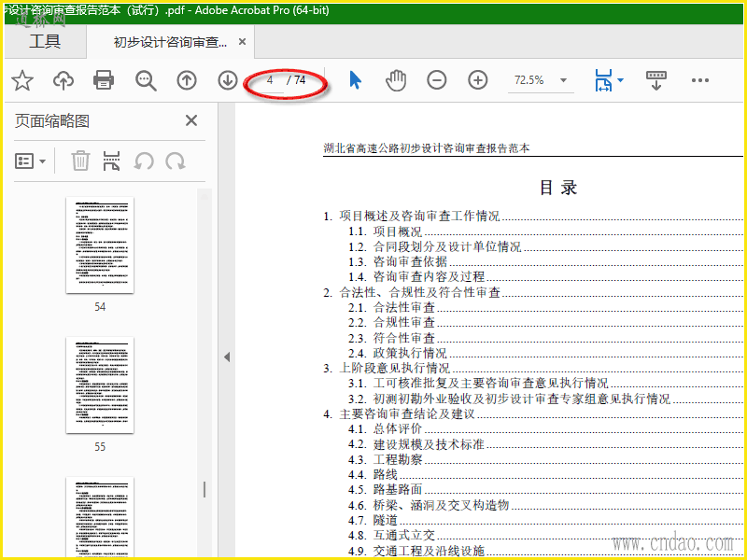
Task: Select the partly visible thumbnail below 55
Action: [100, 517]
